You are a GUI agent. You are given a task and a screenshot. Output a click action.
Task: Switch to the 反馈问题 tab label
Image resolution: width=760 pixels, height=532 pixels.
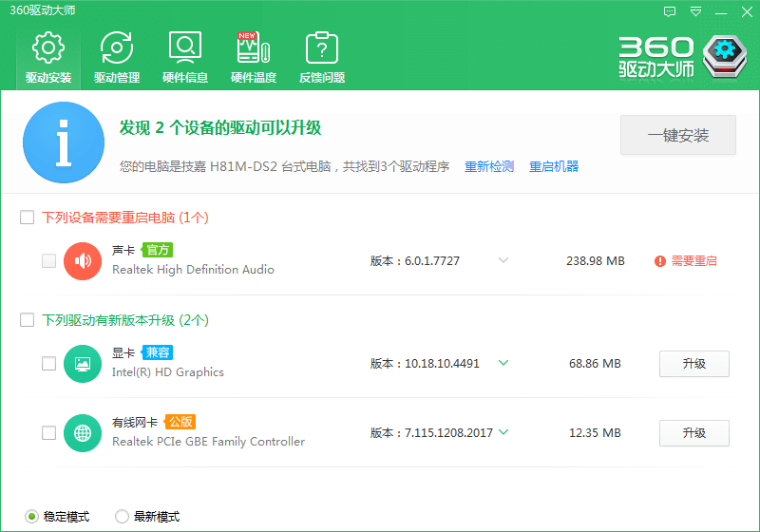[322, 78]
